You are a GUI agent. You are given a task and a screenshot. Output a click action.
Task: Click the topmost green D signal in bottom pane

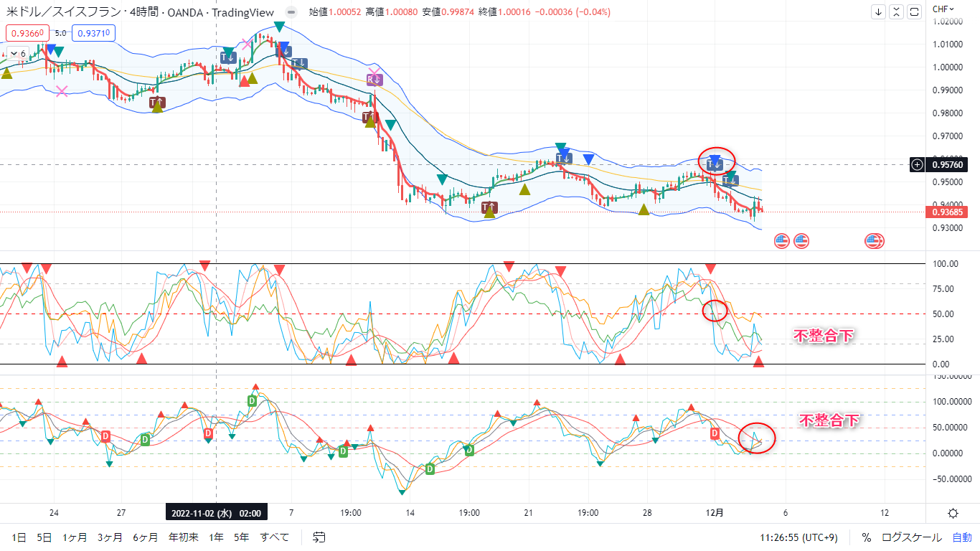tap(252, 400)
